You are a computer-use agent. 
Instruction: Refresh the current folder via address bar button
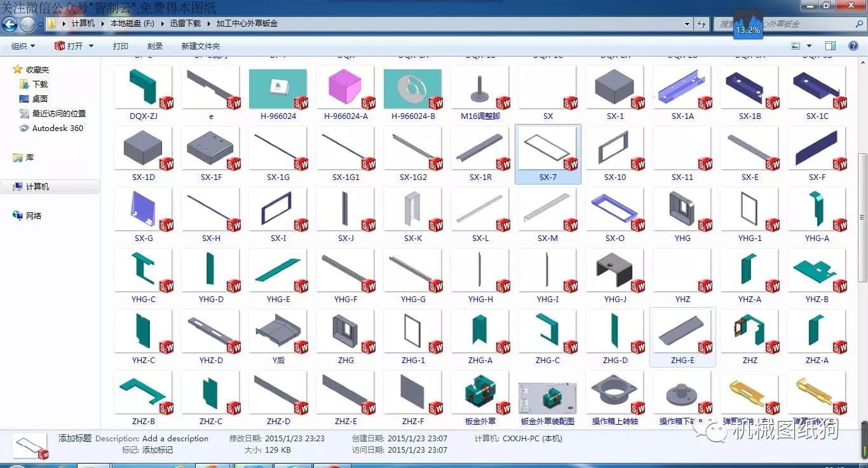[702, 24]
